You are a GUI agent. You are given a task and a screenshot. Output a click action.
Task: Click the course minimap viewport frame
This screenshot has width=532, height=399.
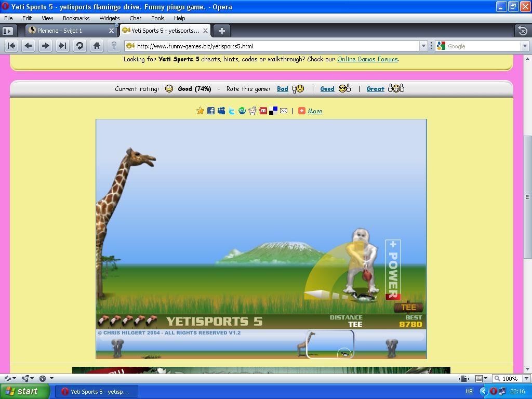coord(330,344)
